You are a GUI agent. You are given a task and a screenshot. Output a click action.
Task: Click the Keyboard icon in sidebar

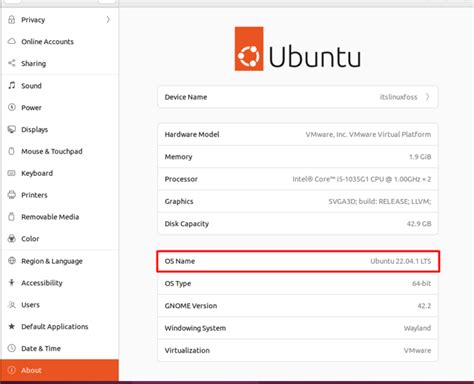pyautogui.click(x=12, y=173)
